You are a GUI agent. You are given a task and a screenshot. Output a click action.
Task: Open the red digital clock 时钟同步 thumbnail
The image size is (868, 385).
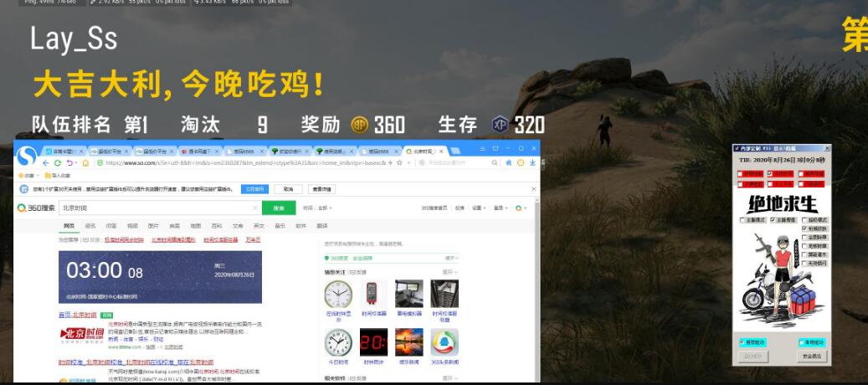(373, 342)
